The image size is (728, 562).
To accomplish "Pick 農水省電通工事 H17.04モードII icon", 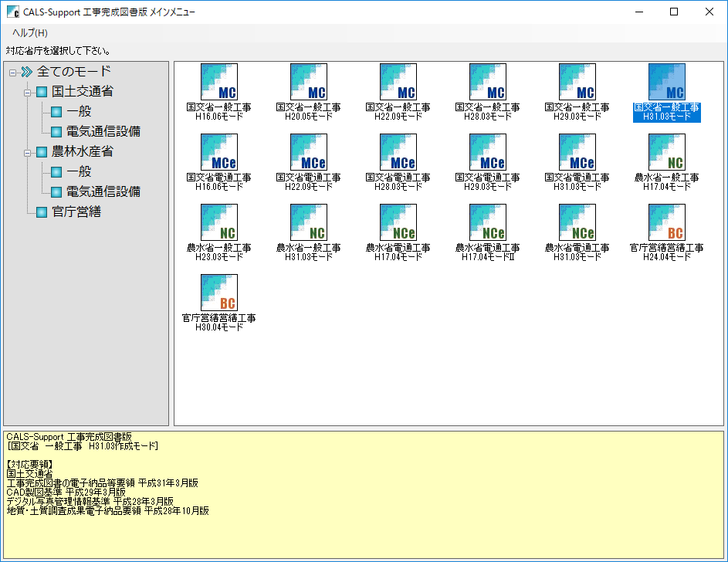I will pos(487,223).
